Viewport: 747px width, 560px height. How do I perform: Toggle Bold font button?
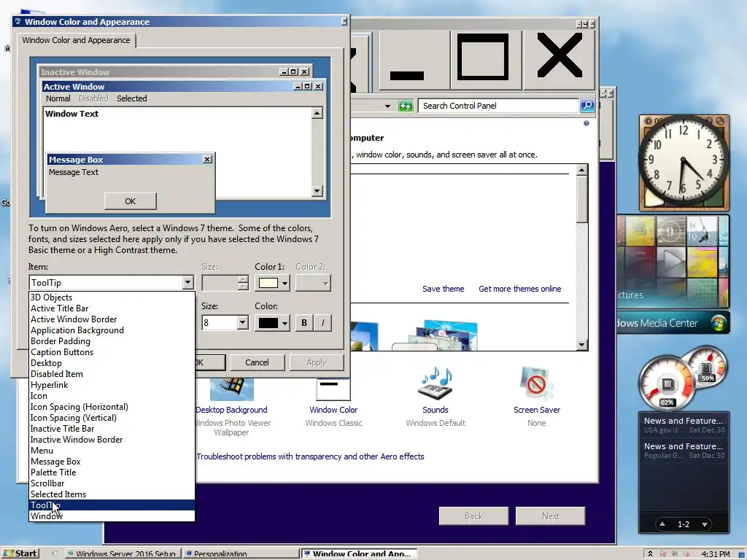[304, 323]
